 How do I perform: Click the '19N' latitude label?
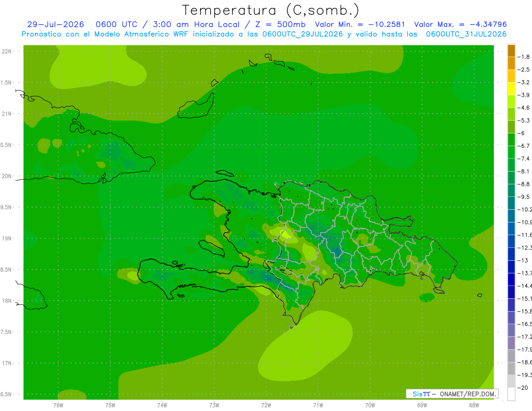(x=7, y=239)
